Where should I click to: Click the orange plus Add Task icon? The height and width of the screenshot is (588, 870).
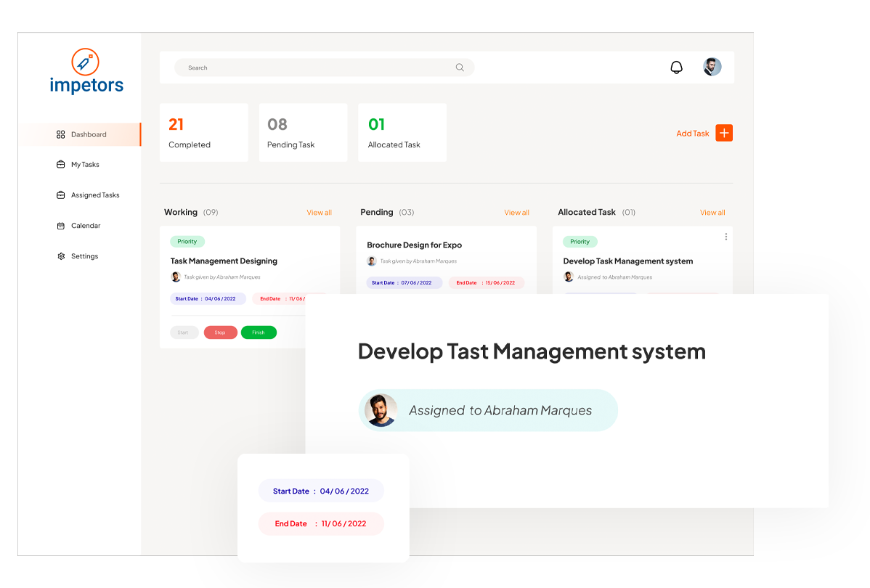pos(724,133)
